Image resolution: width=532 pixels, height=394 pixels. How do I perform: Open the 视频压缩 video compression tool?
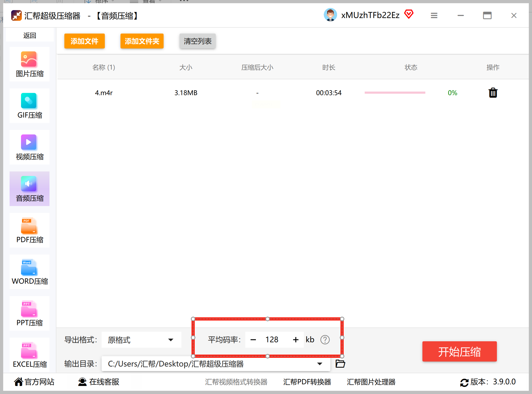(x=30, y=147)
